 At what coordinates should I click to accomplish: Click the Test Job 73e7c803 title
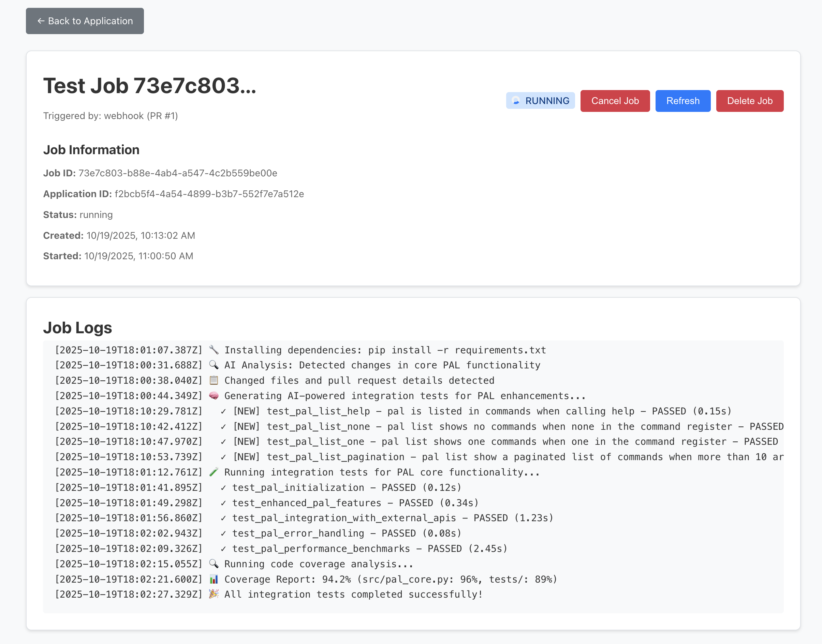[x=150, y=86]
